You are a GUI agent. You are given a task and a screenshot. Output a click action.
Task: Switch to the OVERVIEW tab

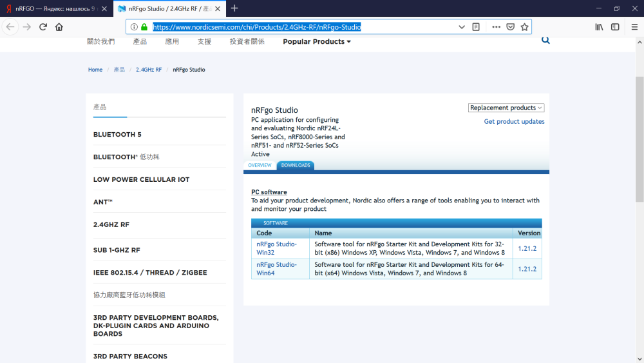pos(260,166)
